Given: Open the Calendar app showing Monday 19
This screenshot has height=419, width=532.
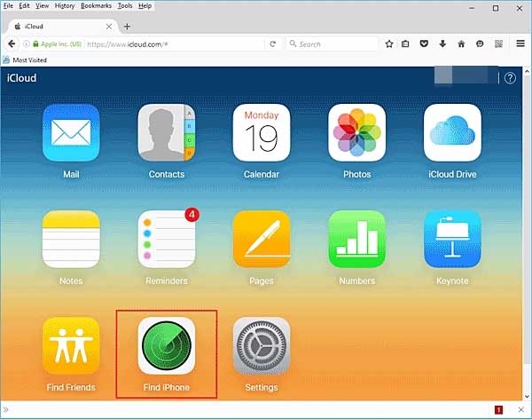Looking at the screenshot, I should click(262, 132).
